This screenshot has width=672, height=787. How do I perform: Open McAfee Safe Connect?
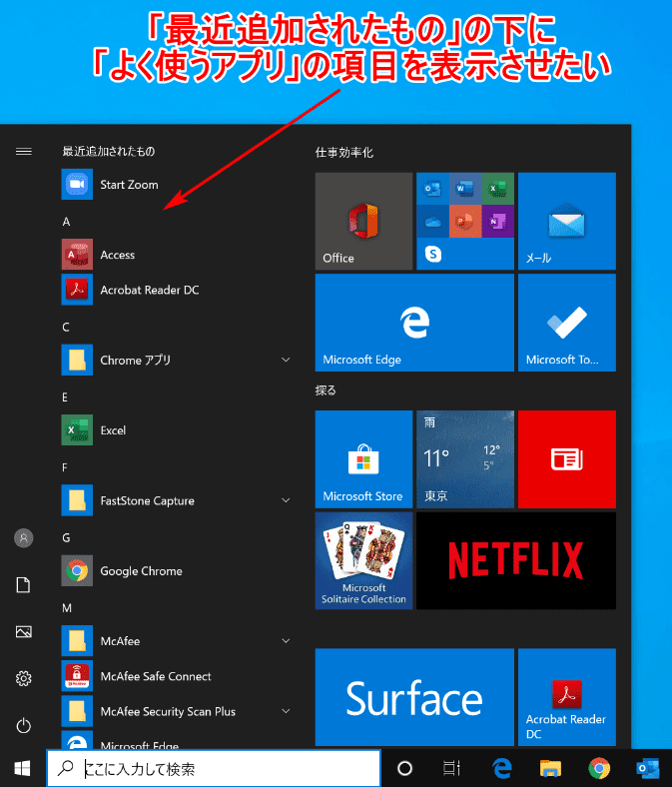[x=156, y=676]
